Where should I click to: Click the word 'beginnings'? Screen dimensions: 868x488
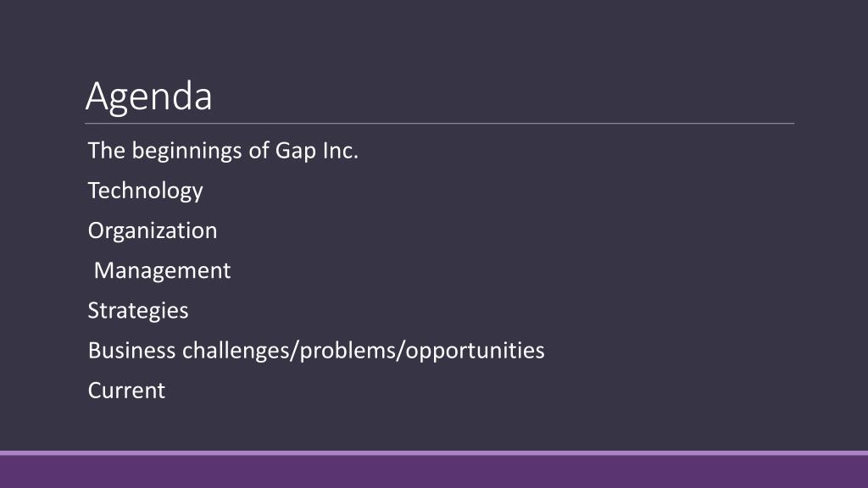pyautogui.click(x=186, y=152)
